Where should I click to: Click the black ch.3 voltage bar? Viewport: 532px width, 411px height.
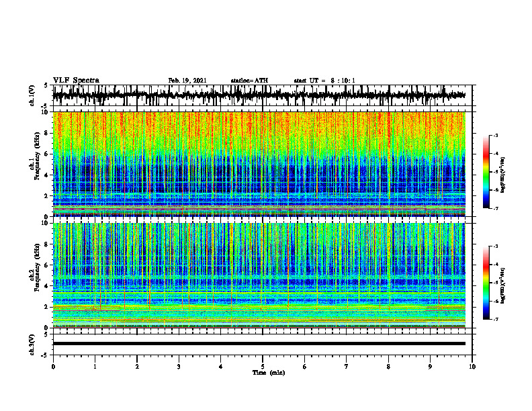[259, 344]
